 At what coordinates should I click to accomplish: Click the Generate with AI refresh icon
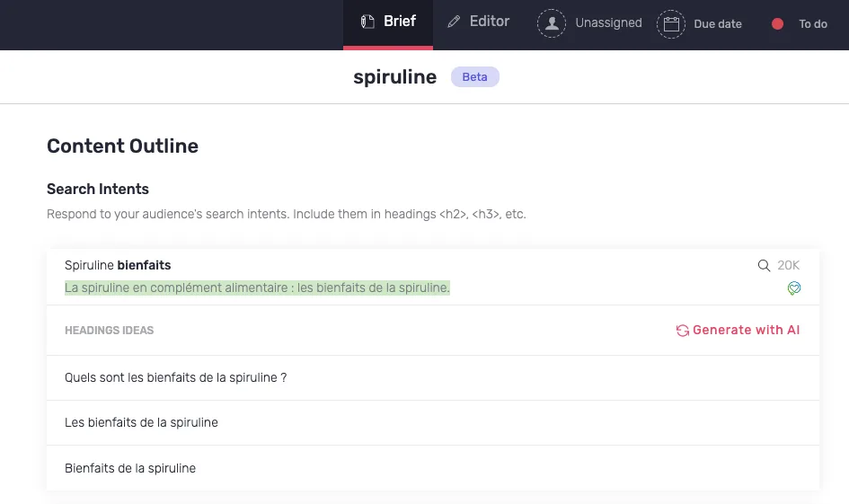(682, 331)
